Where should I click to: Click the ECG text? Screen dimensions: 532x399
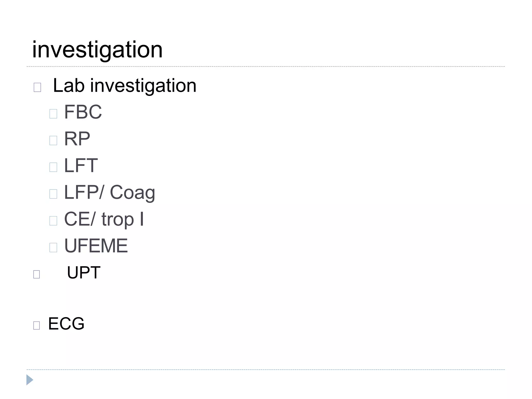(66, 324)
